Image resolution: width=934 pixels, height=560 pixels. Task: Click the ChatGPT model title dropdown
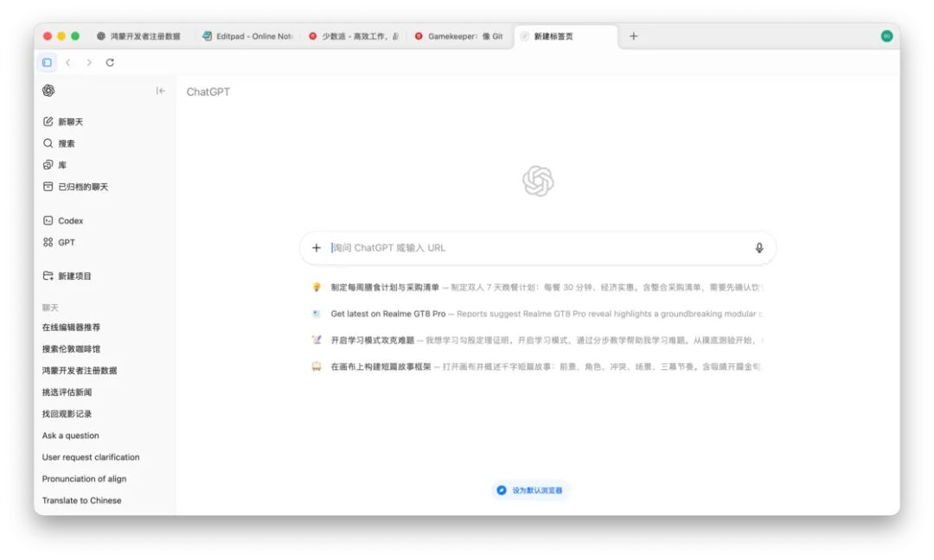[x=208, y=92]
